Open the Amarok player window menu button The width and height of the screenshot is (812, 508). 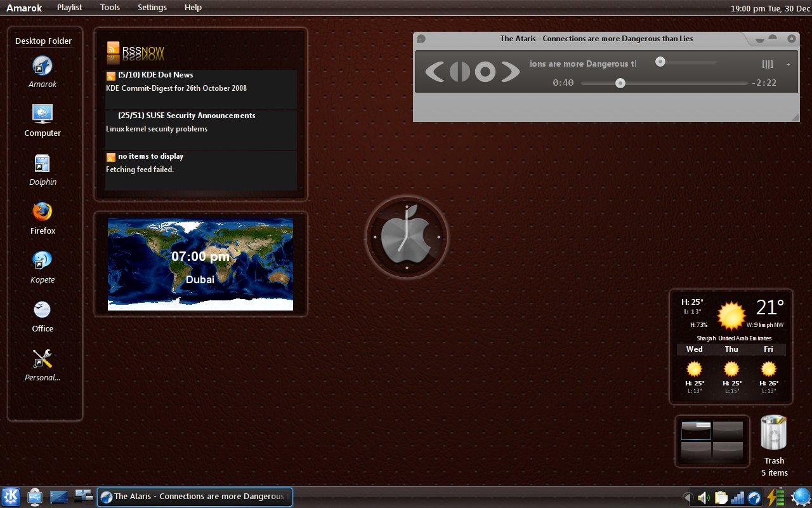tap(421, 39)
